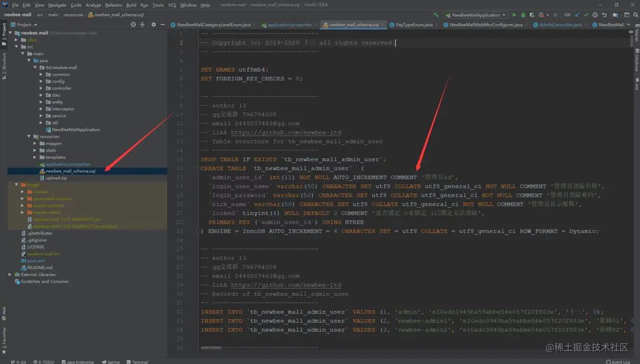
Task: Click the main breadcrumb in navigation bar
Action: coord(54,15)
